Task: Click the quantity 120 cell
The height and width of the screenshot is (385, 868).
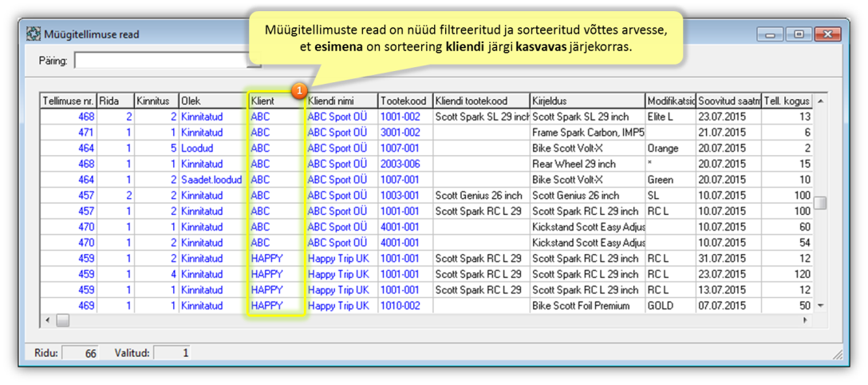Action: tap(787, 274)
